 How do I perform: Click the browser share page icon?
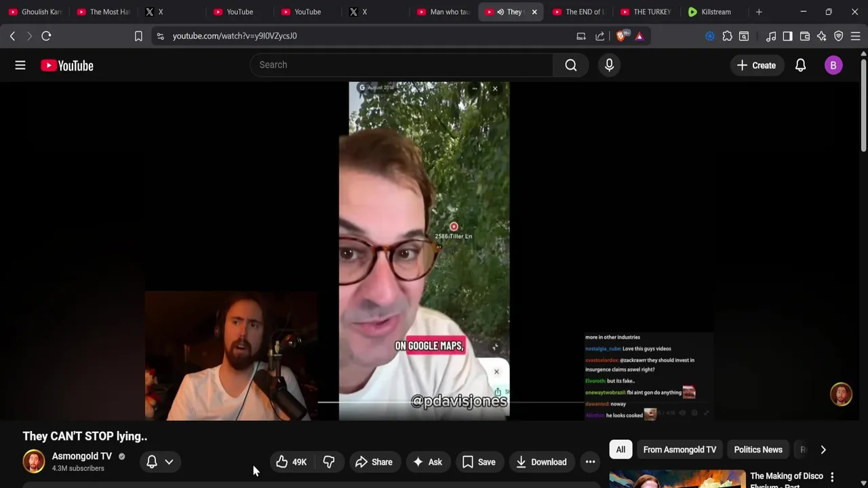coord(600,36)
